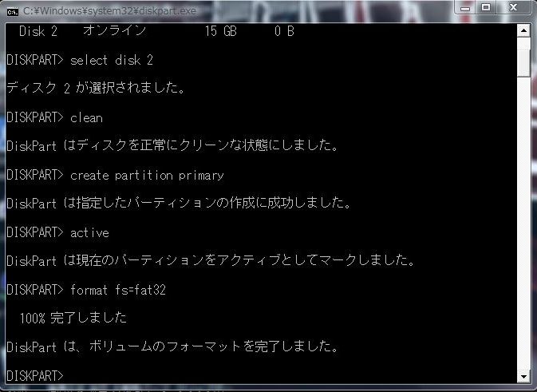Click the empty DISKPART> prompt at bottom
The height and width of the screenshot is (392, 537).
pos(35,376)
